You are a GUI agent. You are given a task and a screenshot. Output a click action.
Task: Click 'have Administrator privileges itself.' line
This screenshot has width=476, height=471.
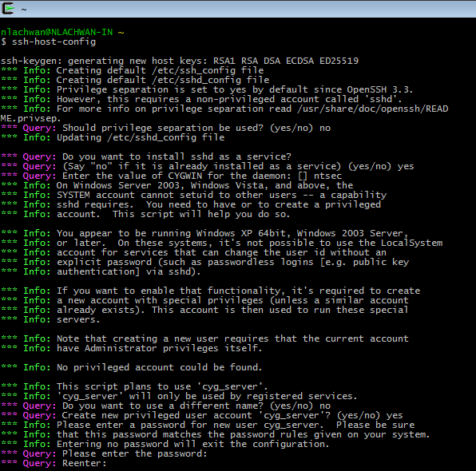tap(132, 348)
